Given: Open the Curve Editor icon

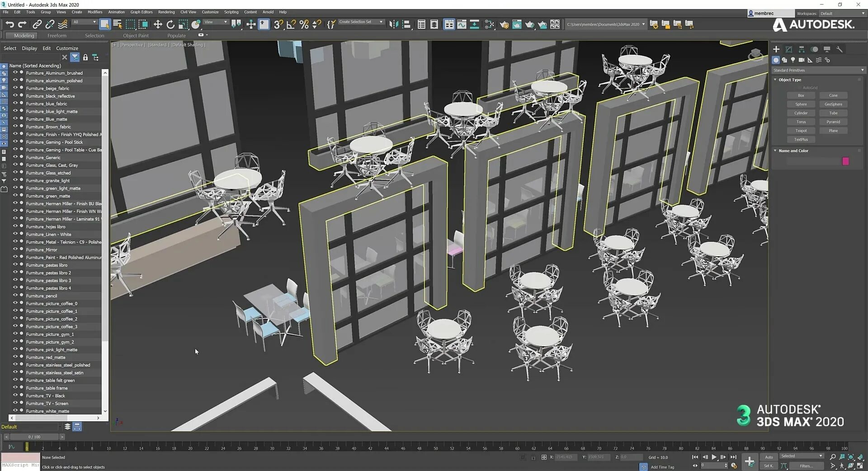Looking at the screenshot, I should [x=462, y=24].
